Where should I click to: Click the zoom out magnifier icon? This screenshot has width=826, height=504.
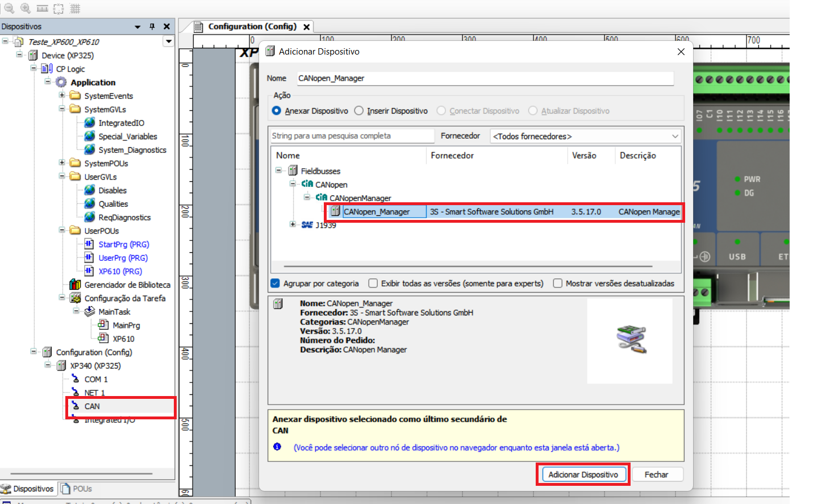click(x=9, y=8)
